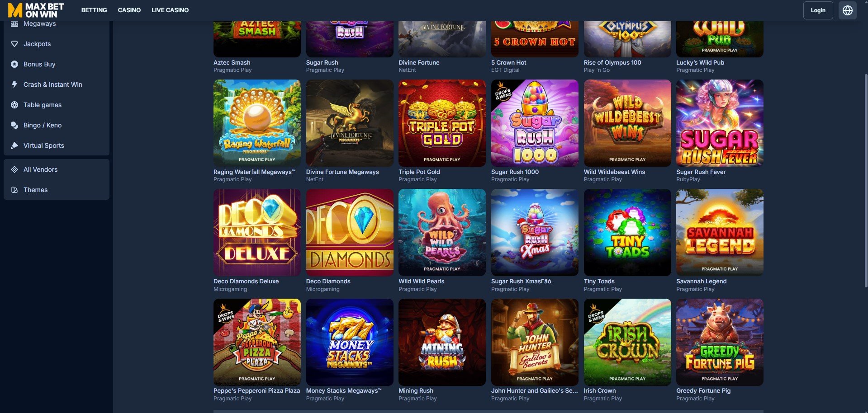Launch the Triple Pot Gold game thumbnail

(x=442, y=123)
